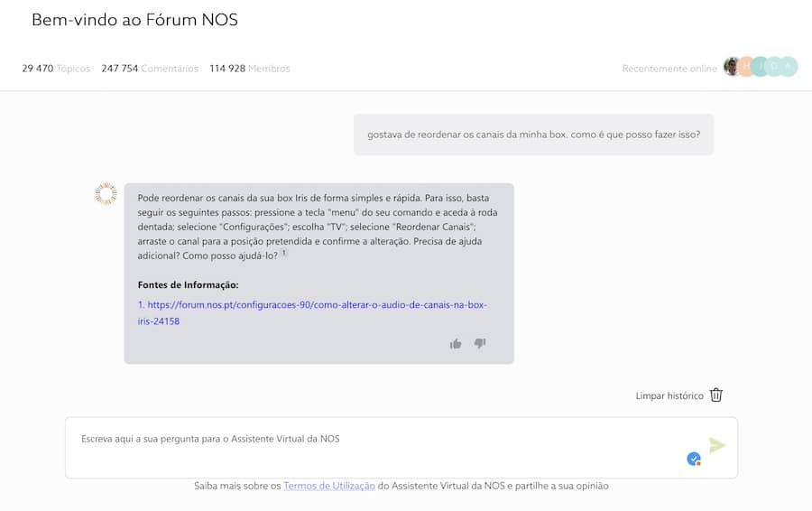
Task: Click the Limpar histórico label
Action: (x=669, y=396)
